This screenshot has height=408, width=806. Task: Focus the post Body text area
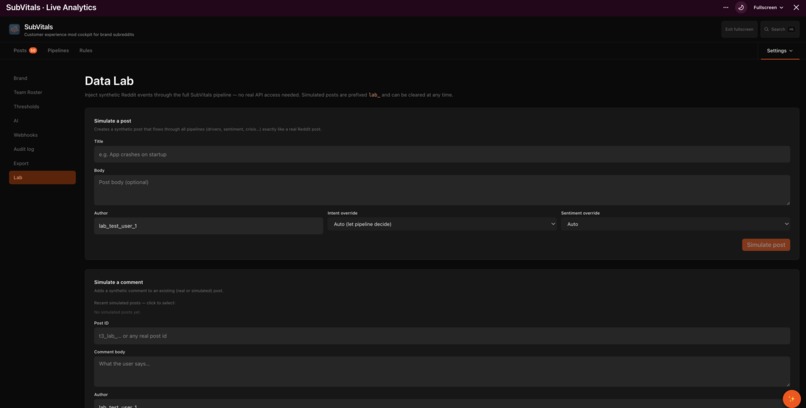coord(442,190)
